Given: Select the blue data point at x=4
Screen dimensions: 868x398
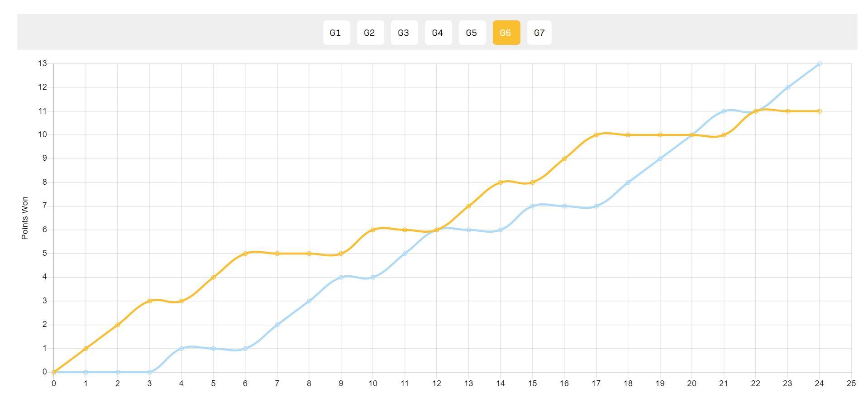Looking at the screenshot, I should [181, 349].
